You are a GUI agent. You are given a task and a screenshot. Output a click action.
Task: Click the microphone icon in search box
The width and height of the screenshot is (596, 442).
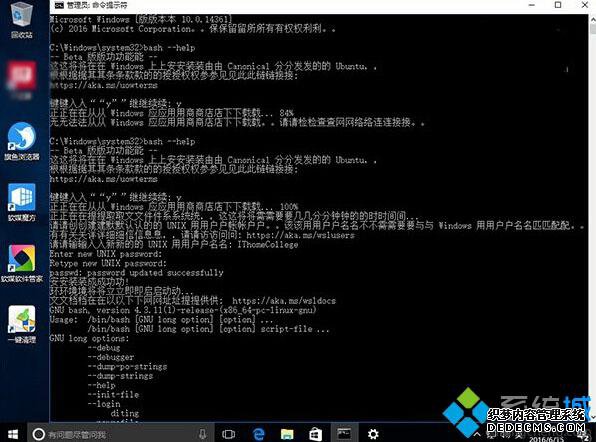(x=203, y=434)
